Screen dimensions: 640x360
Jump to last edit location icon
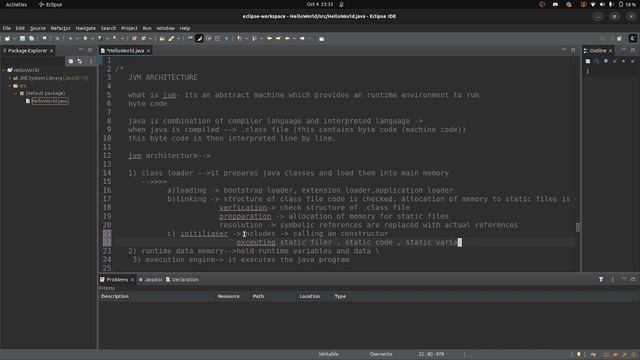(x=269, y=38)
